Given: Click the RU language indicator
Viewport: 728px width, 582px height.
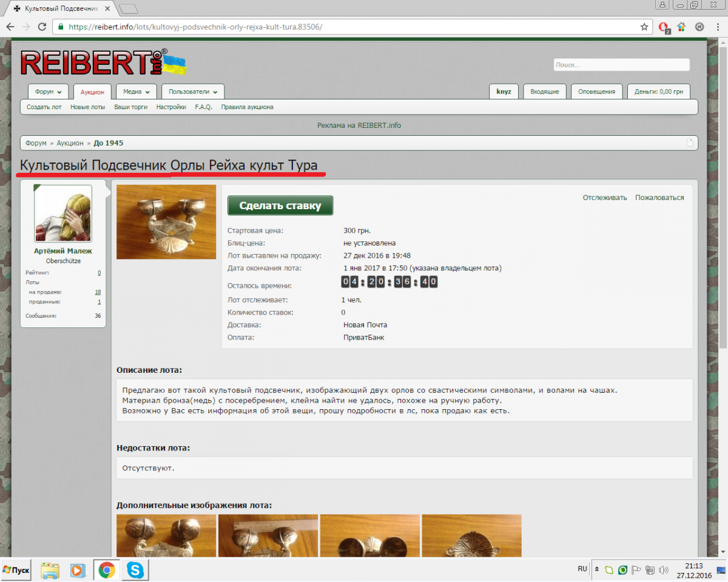Looking at the screenshot, I should 582,569.
